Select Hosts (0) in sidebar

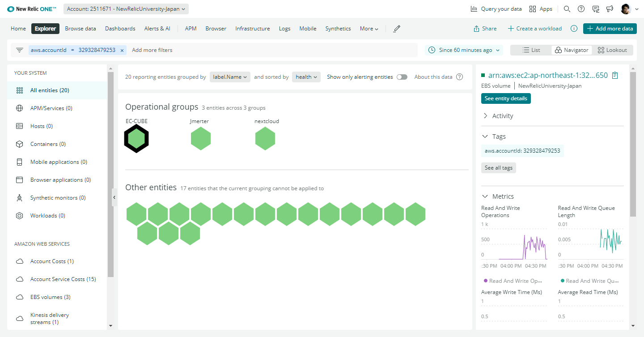pos(57,126)
